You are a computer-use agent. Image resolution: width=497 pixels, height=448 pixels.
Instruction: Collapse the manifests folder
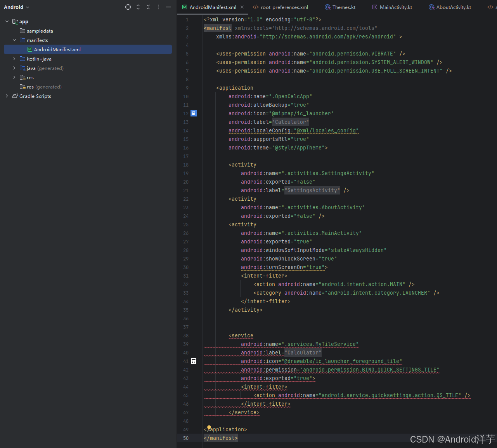[14, 40]
